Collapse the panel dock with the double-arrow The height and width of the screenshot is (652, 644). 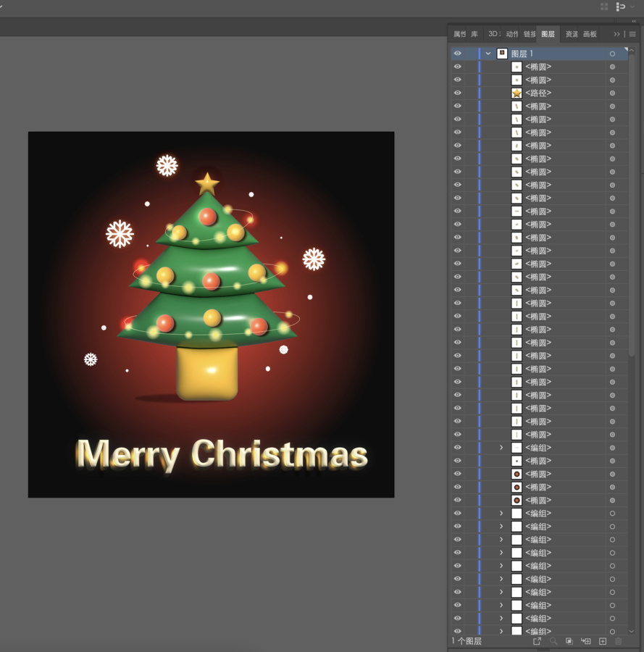tap(634, 21)
